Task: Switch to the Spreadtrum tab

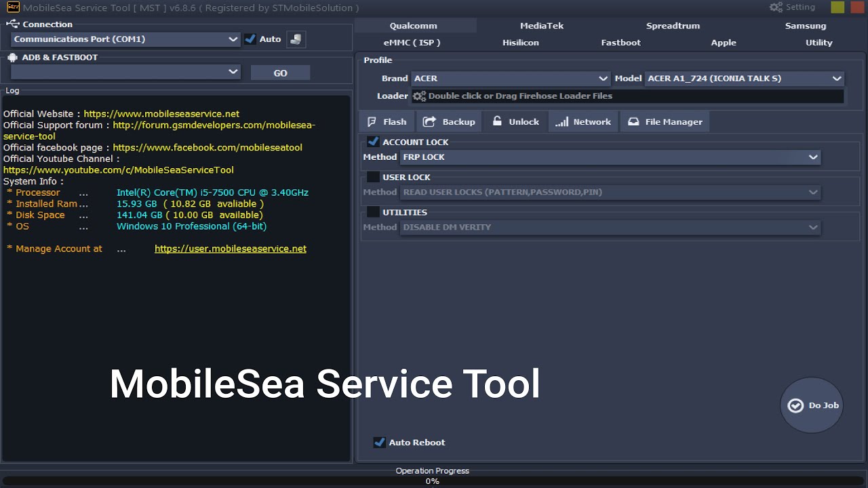Action: pyautogui.click(x=673, y=26)
